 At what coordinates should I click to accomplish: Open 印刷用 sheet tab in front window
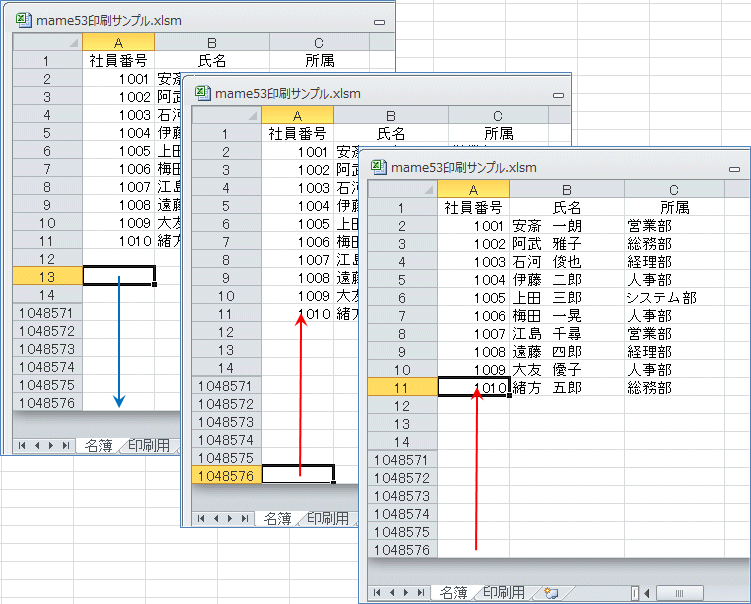503,592
